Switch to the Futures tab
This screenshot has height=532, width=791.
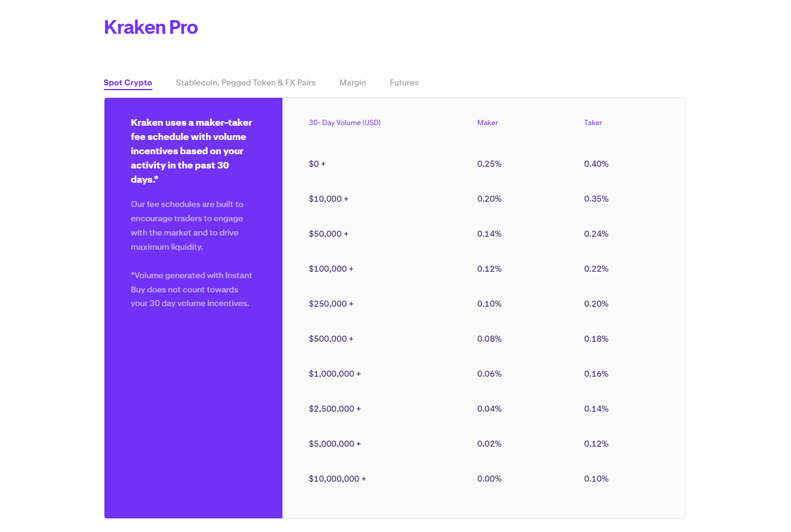(x=404, y=82)
